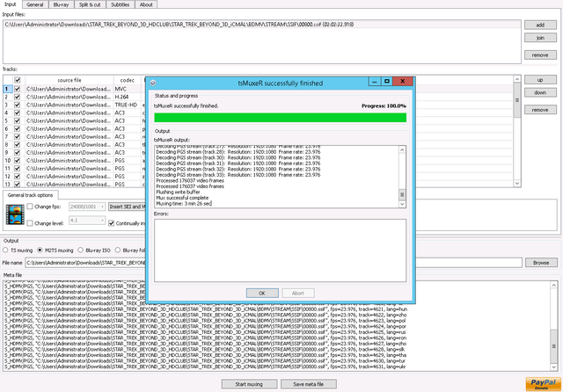Enable Change fps checkbox
563x392 pixels.
30,207
